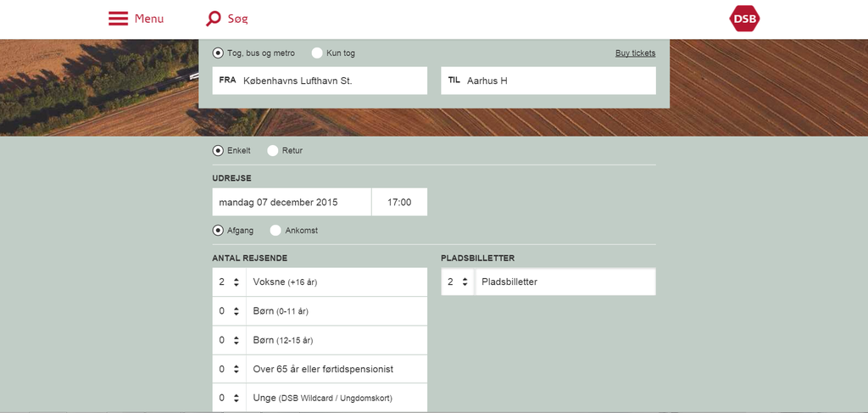Change the 17:00 departure time
Screen dimensions: 868x413
(400, 202)
